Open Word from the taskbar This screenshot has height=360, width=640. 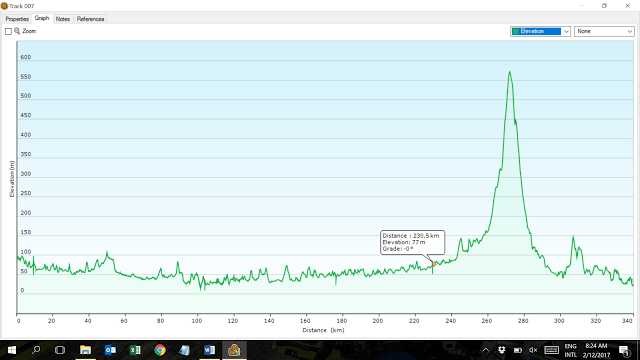coord(209,350)
